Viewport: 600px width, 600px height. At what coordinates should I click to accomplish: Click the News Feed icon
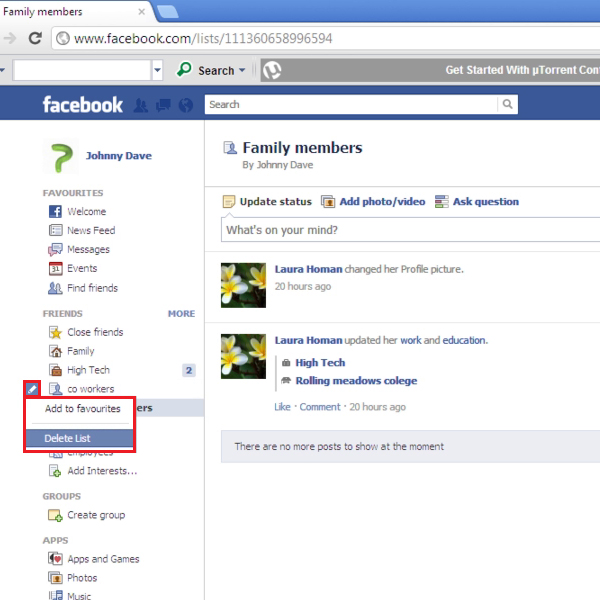(x=55, y=230)
